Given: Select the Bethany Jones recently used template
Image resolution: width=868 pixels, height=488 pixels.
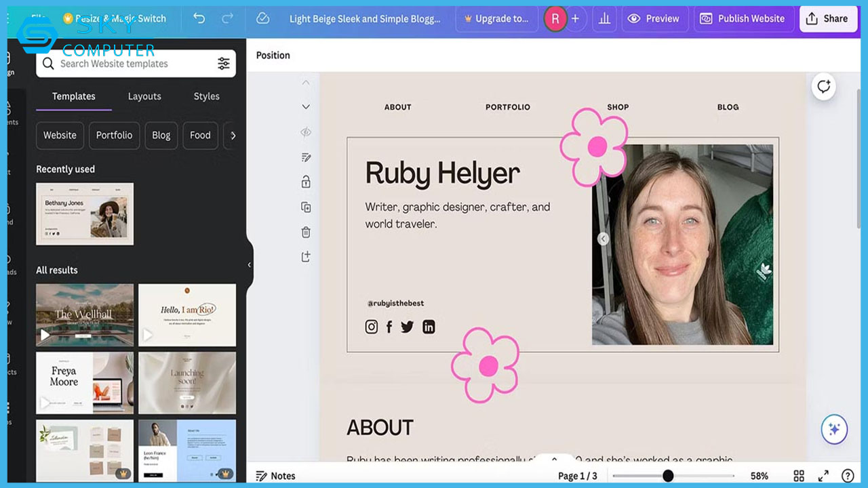Looking at the screenshot, I should [85, 213].
